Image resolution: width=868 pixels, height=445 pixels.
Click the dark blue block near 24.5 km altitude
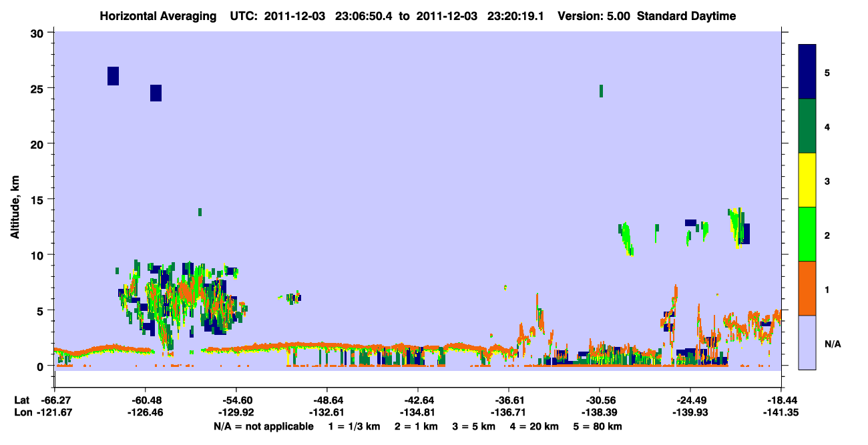point(156,93)
